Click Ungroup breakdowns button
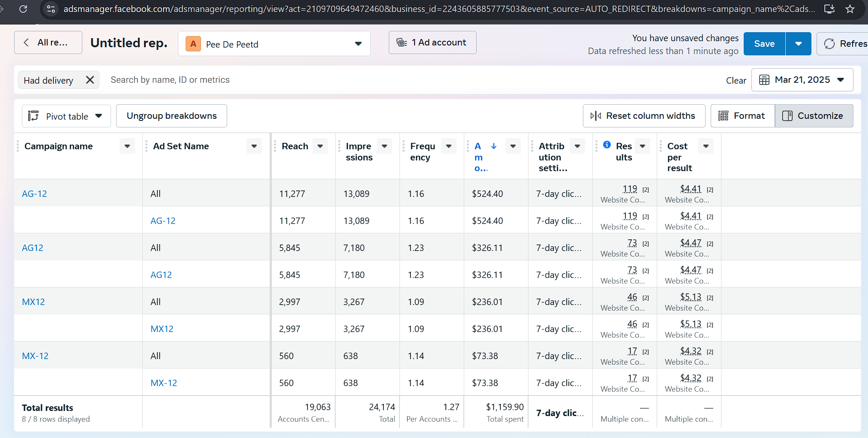Image resolution: width=868 pixels, height=438 pixels. pyautogui.click(x=171, y=116)
